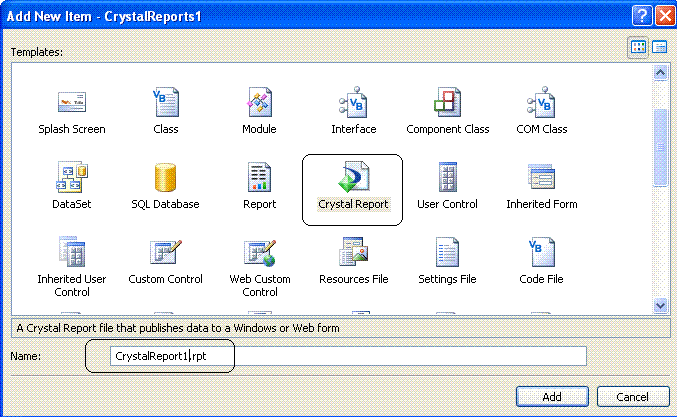Select the DataSet template icon

[72, 177]
